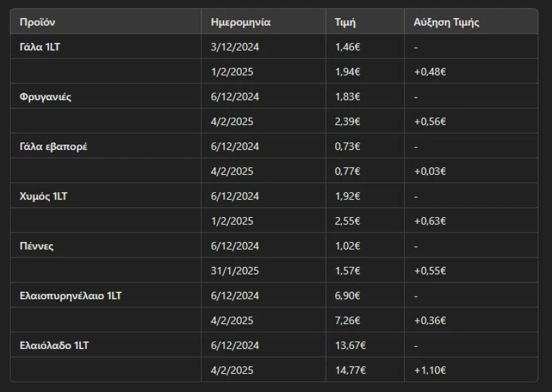
Task: Select the Τιμή column header
Action: point(345,22)
